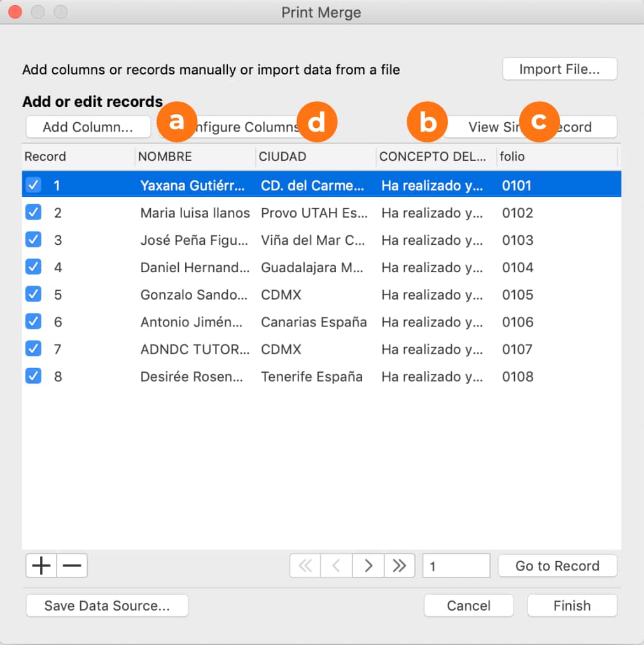Cancel the Print Merge dialog

coord(469,606)
